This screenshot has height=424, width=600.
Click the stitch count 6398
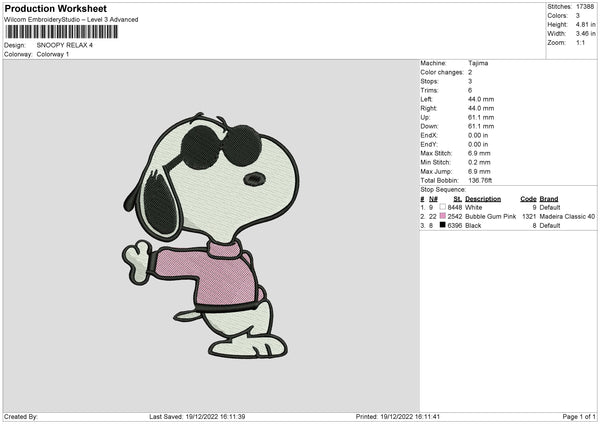455,226
